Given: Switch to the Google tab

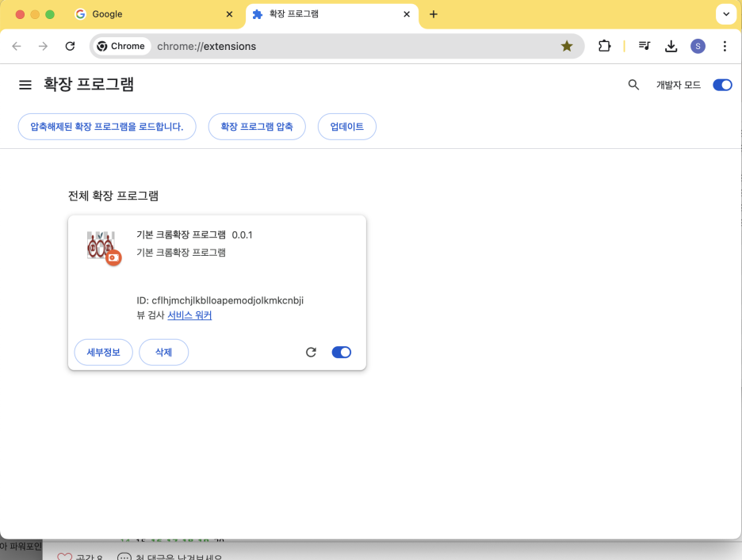Looking at the screenshot, I should 155,14.
